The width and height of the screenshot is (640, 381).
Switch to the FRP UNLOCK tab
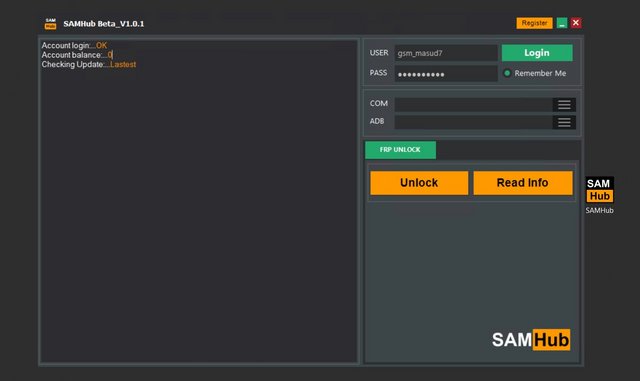click(400, 150)
